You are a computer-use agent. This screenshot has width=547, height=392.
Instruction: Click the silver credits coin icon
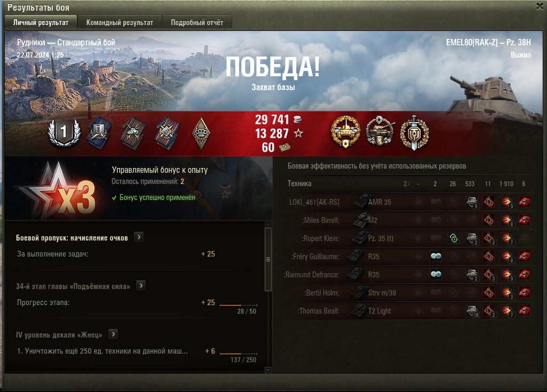[298, 119]
